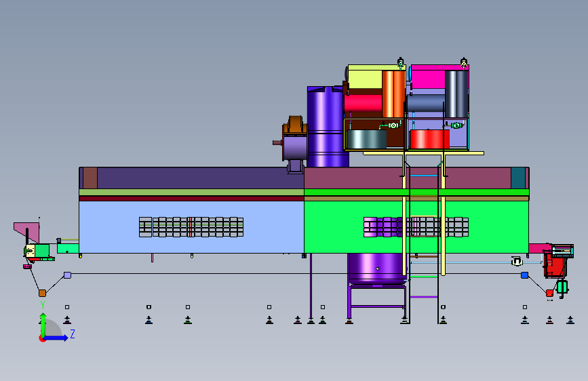The width and height of the screenshot is (588, 381).
Task: Select the brown blower fan housing
Action: pos(295,125)
